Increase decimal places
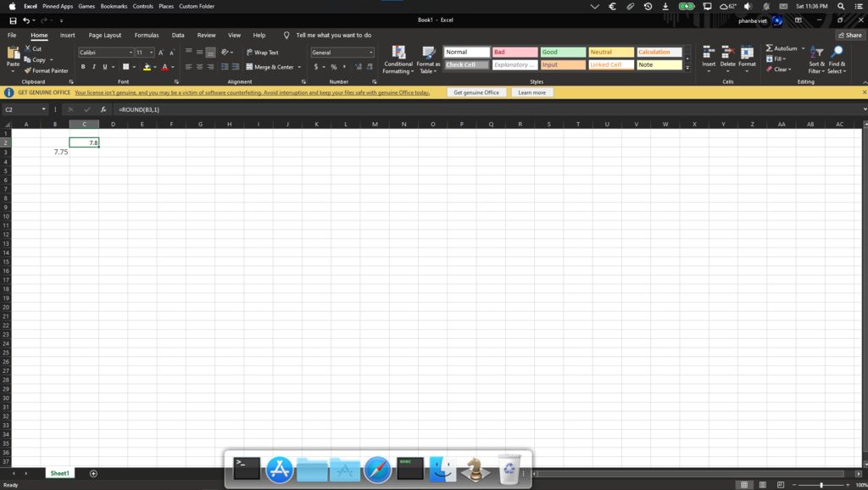 (x=359, y=67)
